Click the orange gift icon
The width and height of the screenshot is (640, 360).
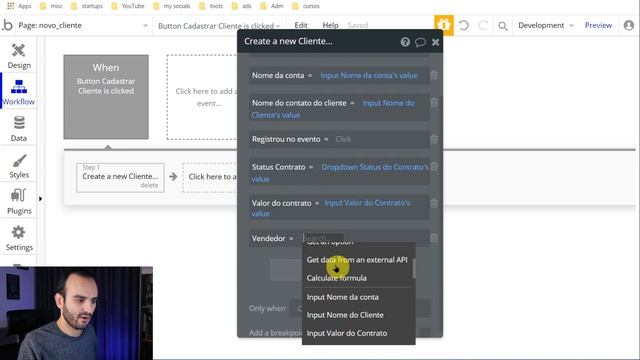tap(444, 25)
